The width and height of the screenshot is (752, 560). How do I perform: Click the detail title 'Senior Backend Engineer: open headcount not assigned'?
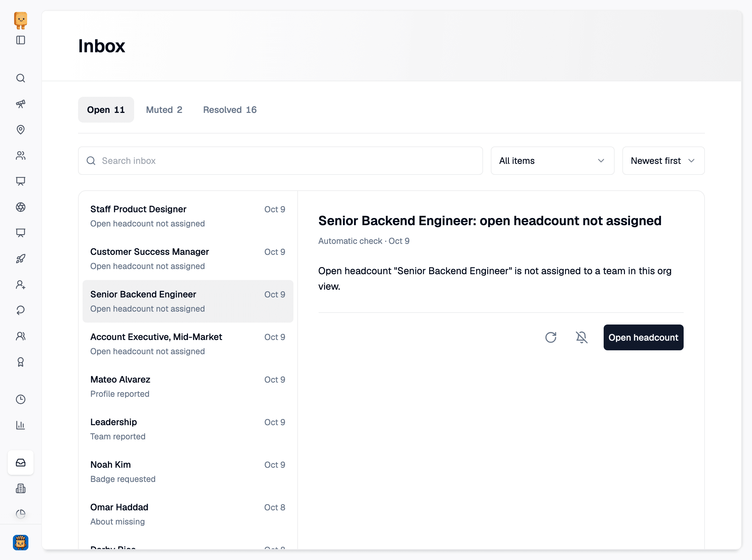[x=490, y=221]
